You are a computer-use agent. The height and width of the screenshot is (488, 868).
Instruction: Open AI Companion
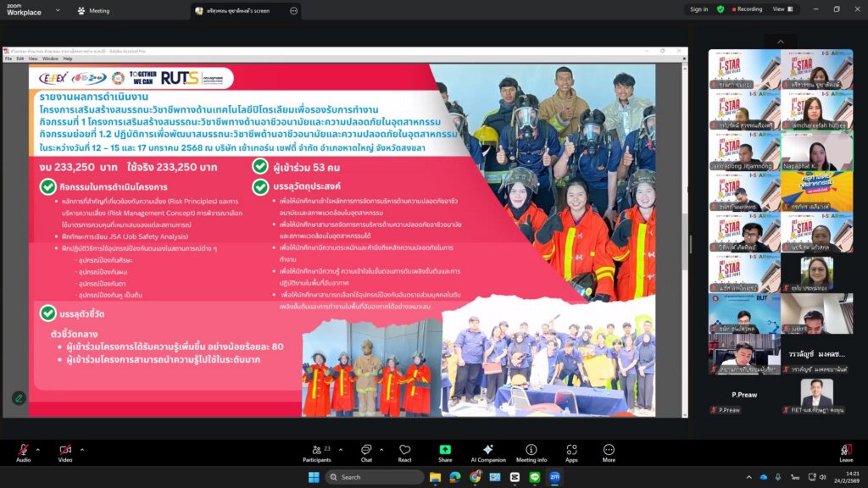[487, 451]
